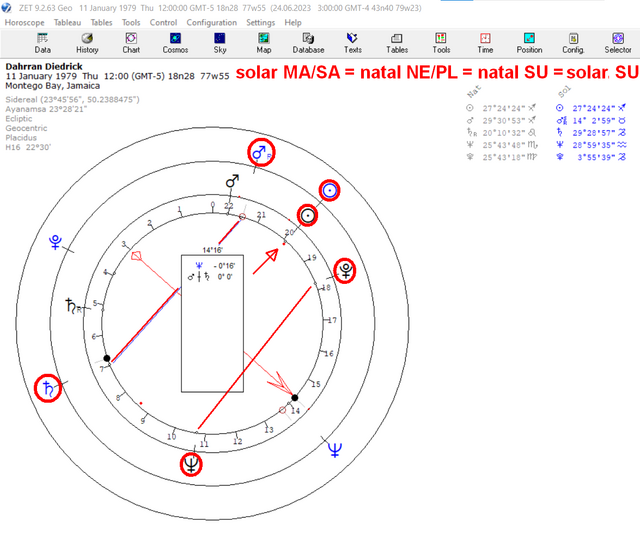Click the black natal Sun glyph in chart
This screenshot has height=546, width=640.
coord(307,215)
